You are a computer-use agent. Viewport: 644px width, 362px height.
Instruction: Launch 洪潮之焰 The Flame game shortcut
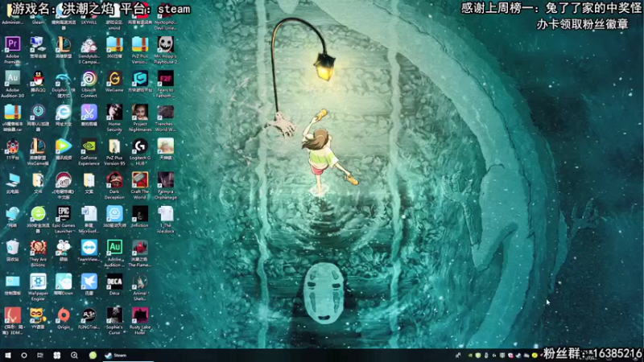[140, 254]
